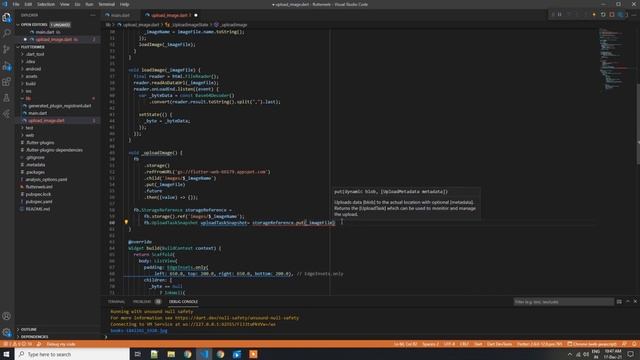Click the Windows taskbar search box
Screen dimensions: 640x360
72,354
